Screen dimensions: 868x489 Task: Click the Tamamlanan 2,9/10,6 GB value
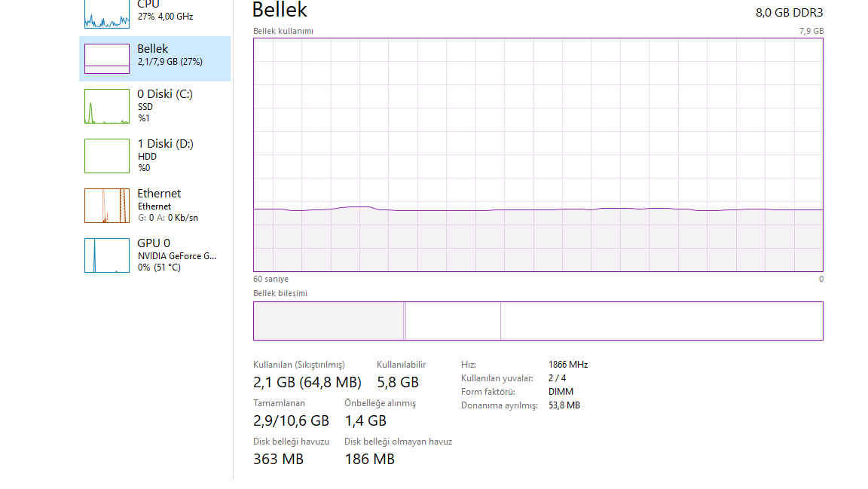click(291, 421)
